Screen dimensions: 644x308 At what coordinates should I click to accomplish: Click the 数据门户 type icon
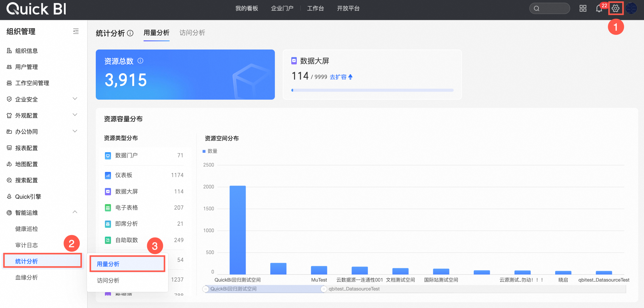pyautogui.click(x=108, y=156)
